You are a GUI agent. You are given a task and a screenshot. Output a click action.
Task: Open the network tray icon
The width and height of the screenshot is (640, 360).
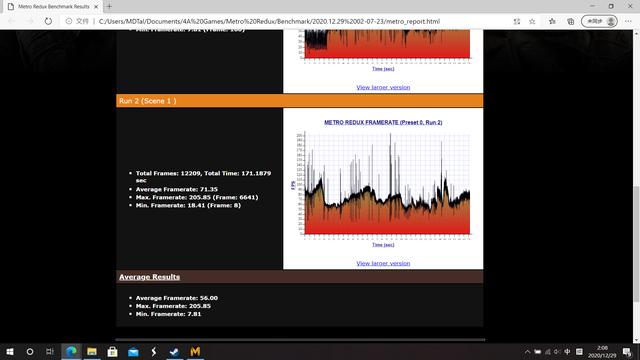[548, 351]
